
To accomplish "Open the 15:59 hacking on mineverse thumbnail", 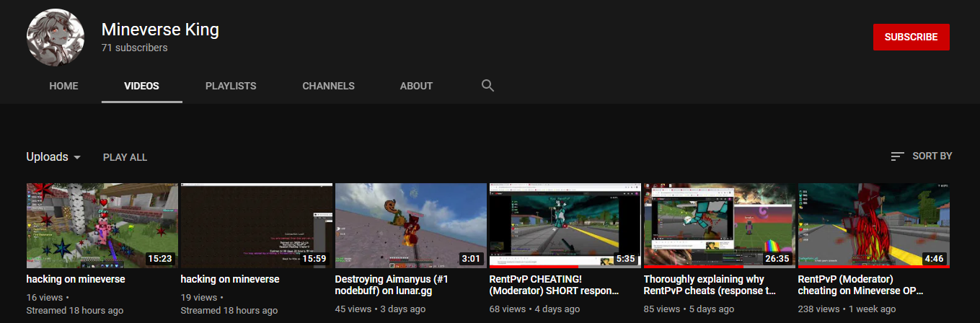I will (257, 226).
